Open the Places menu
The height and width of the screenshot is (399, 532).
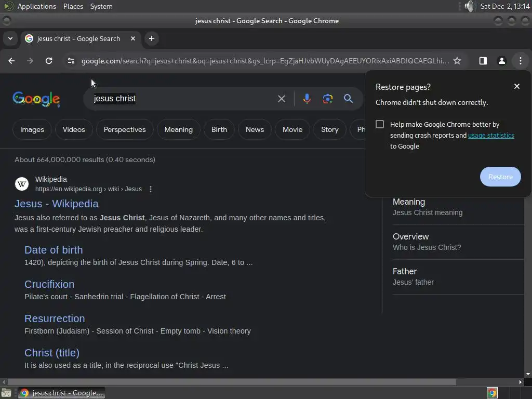click(x=73, y=6)
